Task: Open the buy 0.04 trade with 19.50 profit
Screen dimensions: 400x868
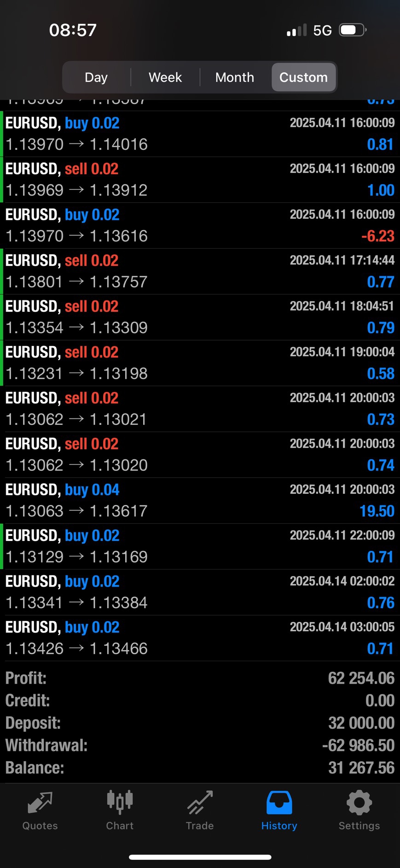Action: (x=200, y=500)
